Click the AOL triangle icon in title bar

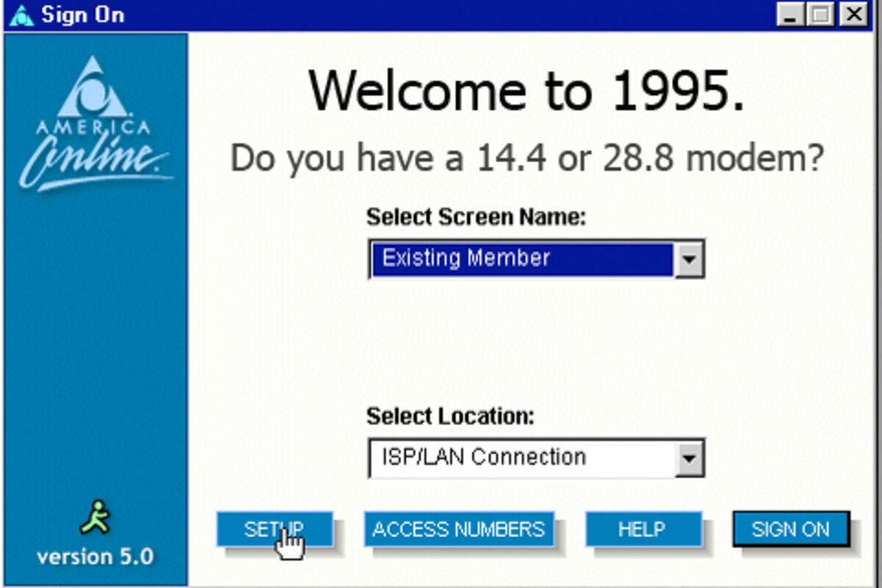point(21,15)
